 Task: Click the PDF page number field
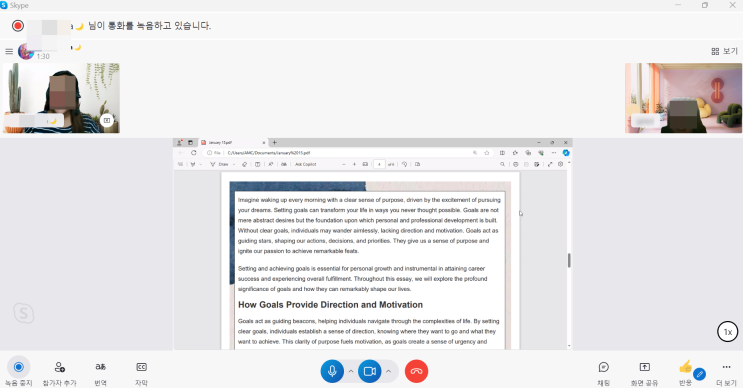pos(379,164)
